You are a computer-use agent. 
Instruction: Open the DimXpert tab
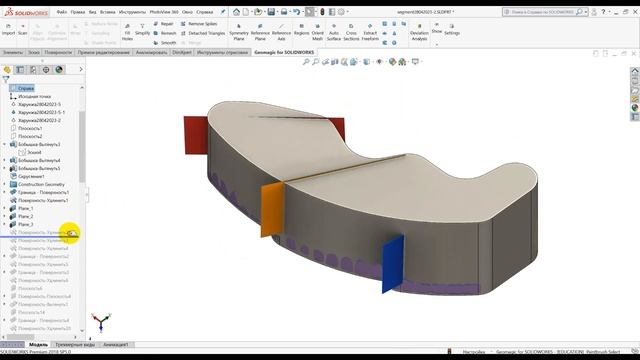pos(182,52)
